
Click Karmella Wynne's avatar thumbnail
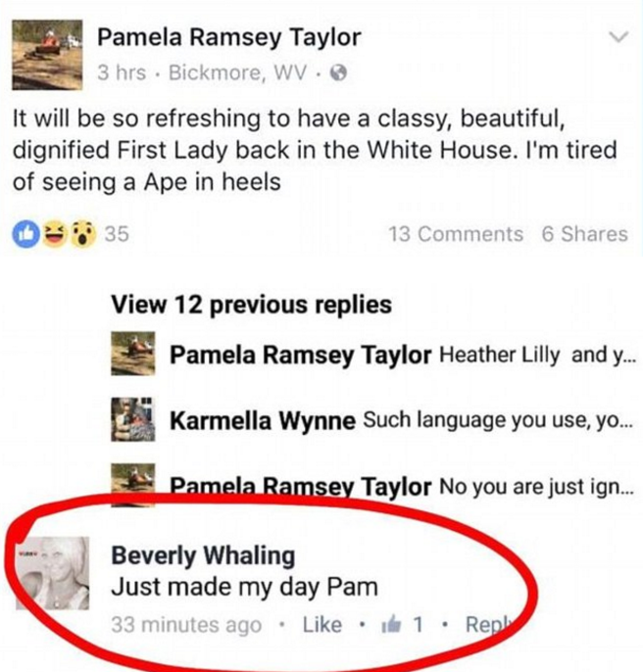133,419
